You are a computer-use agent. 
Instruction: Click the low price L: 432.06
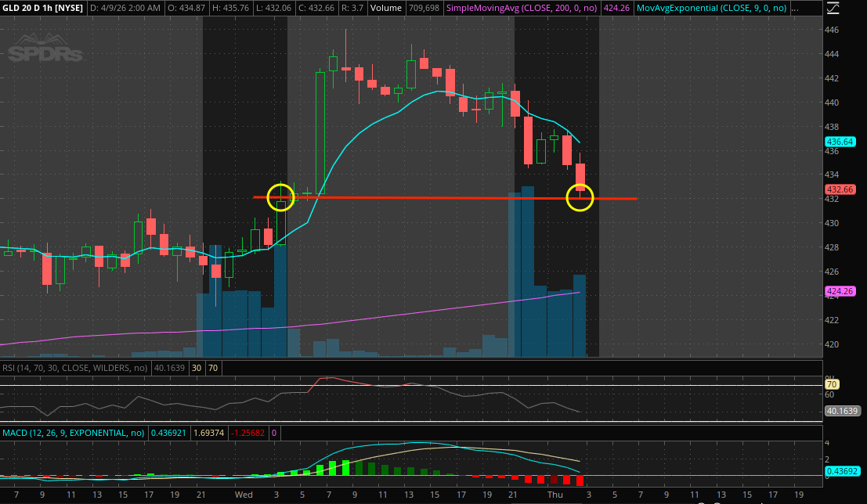(x=273, y=8)
